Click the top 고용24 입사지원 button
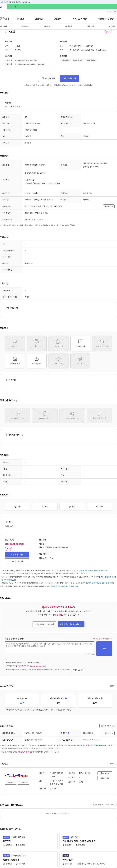 pyautogui.click(x=69, y=78)
